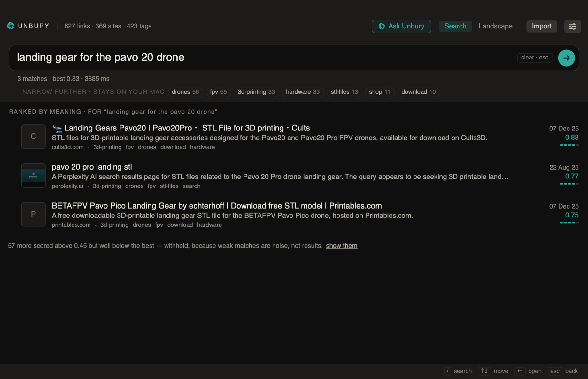This screenshot has width=588, height=379.
Task: Click the 0.83 relevance score
Action: coord(572,138)
